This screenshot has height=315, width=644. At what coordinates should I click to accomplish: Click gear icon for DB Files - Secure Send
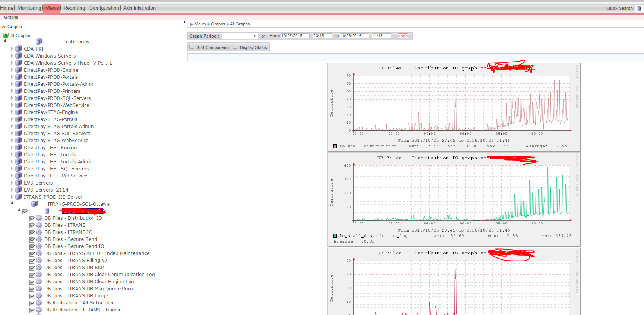tap(39, 239)
